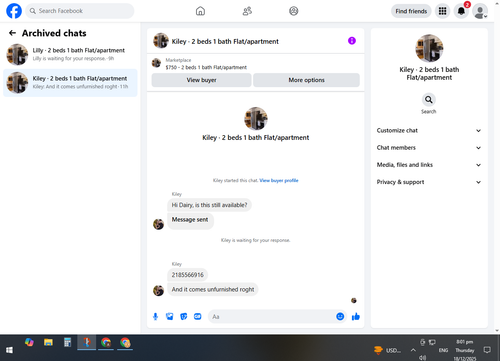Click the chat header title Kiley apartment
500x361 pixels.
coord(225,41)
